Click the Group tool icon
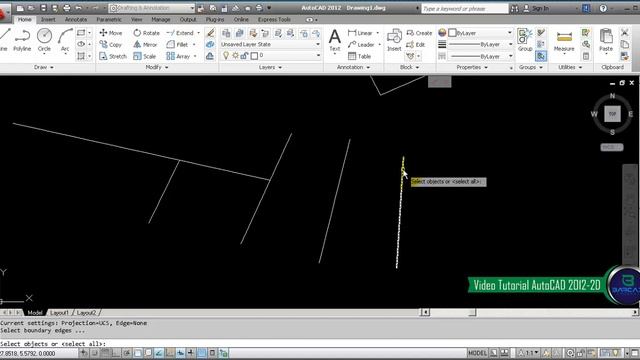Screen dimensions: 640x360 coord(525,40)
